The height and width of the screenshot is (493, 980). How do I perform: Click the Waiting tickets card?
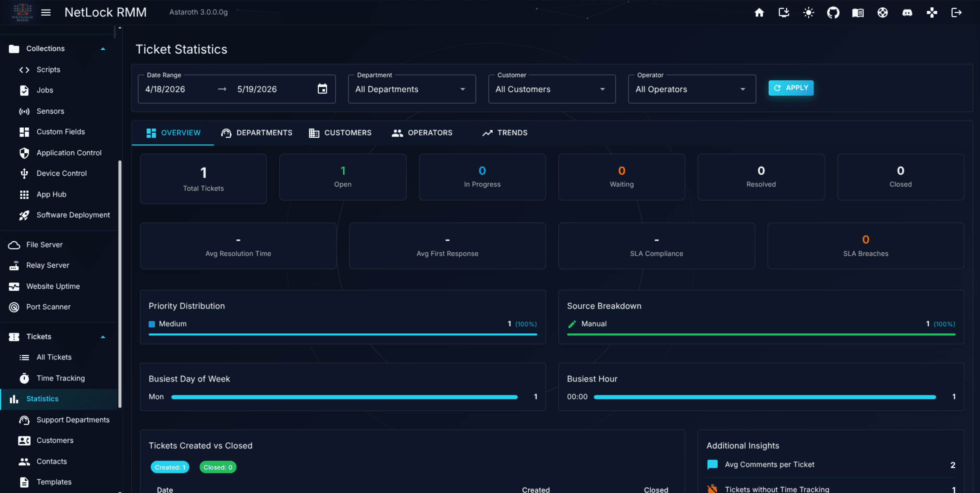pos(622,177)
